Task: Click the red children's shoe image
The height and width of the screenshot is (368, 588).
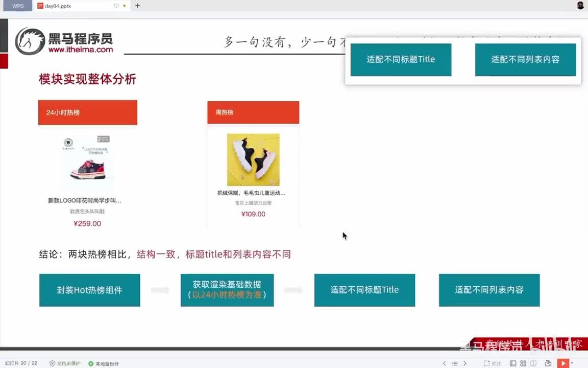Action: 88,163
